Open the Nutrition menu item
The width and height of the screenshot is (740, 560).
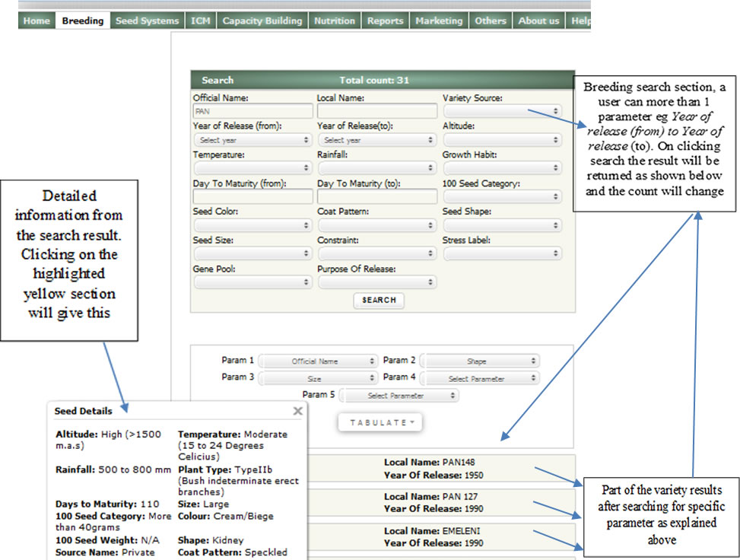tap(334, 21)
